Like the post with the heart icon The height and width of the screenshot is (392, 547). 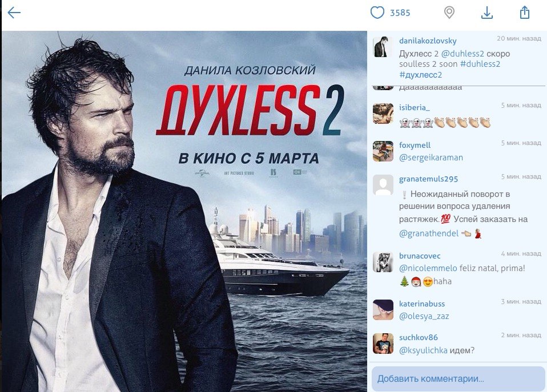(x=377, y=13)
